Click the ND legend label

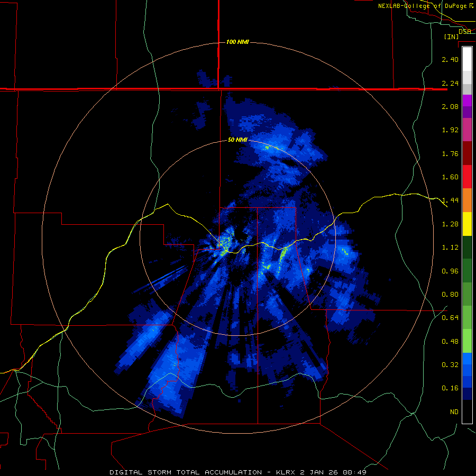coord(454,412)
